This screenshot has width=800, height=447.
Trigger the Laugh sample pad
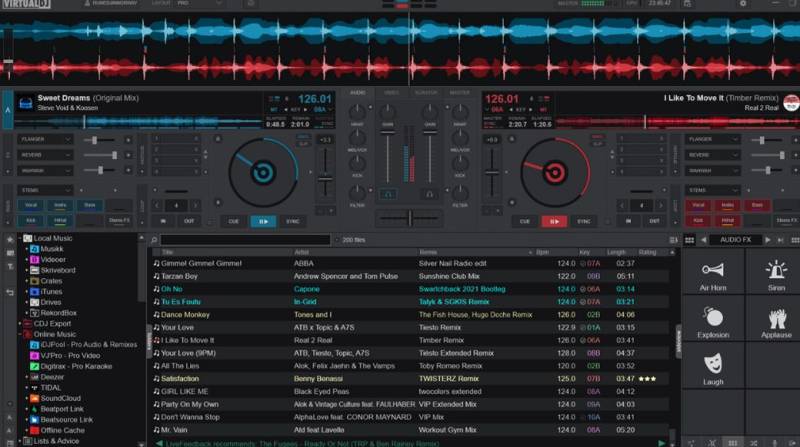[x=713, y=365]
